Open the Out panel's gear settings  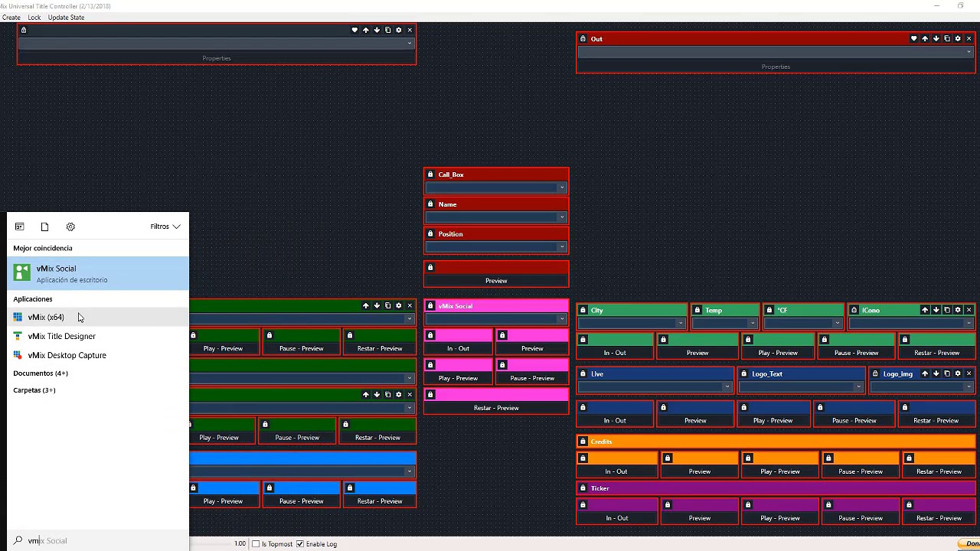click(x=957, y=38)
